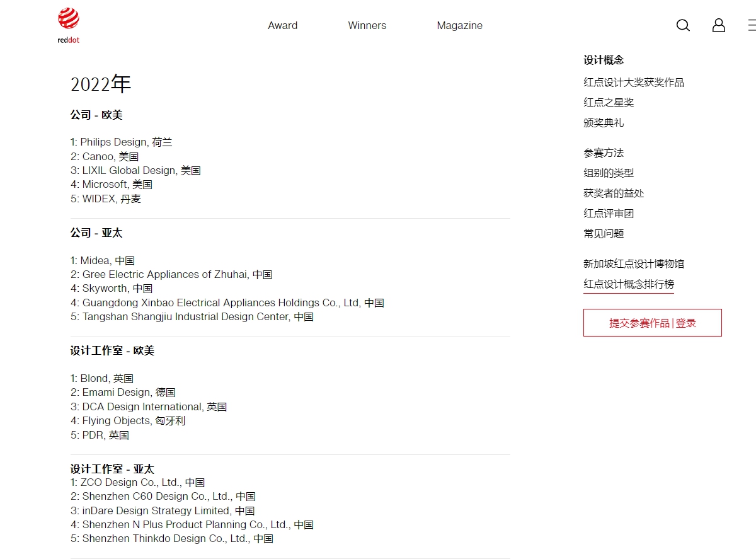Image resolution: width=756 pixels, height=559 pixels.
Task: Open the user account icon
Action: tap(719, 25)
